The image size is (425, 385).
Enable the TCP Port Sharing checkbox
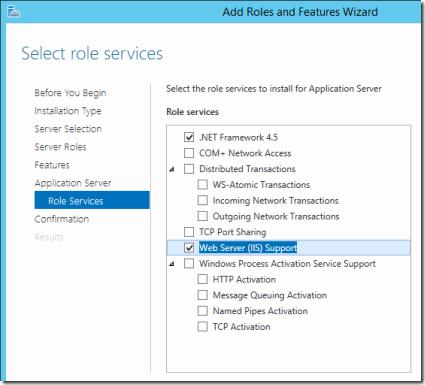(189, 232)
